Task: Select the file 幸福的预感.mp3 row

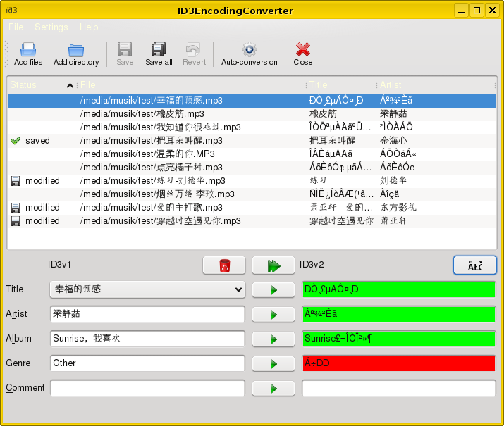Action: tap(252, 101)
